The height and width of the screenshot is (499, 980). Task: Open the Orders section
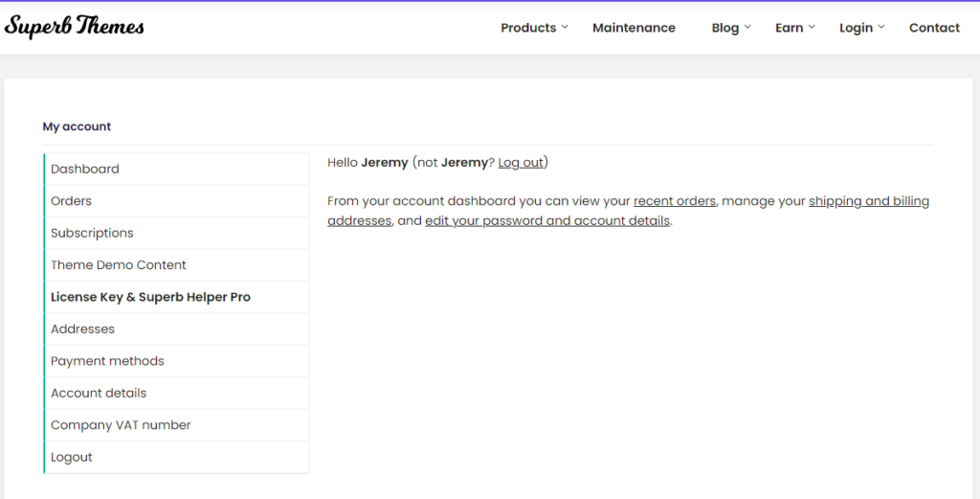(x=177, y=201)
